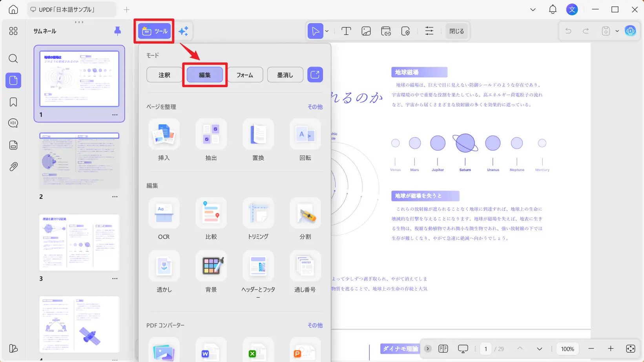
Task: Add a new tab with plus button
Action: [126, 9]
